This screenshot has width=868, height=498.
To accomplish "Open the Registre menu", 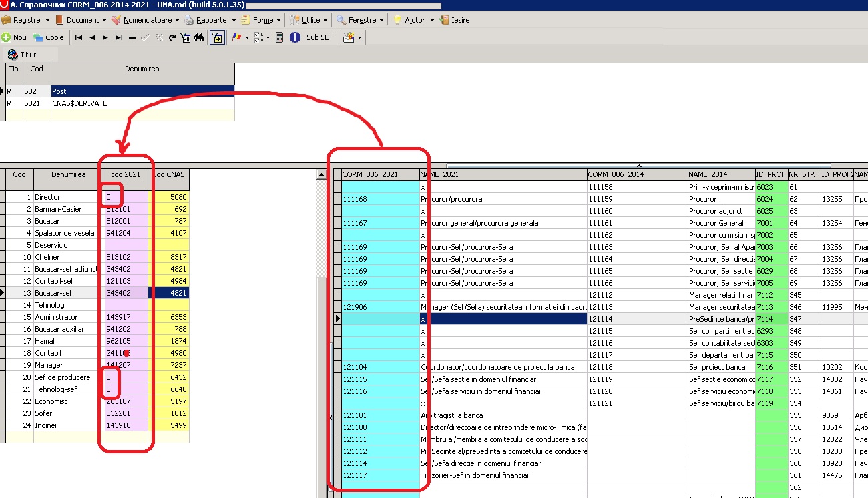I will point(27,20).
